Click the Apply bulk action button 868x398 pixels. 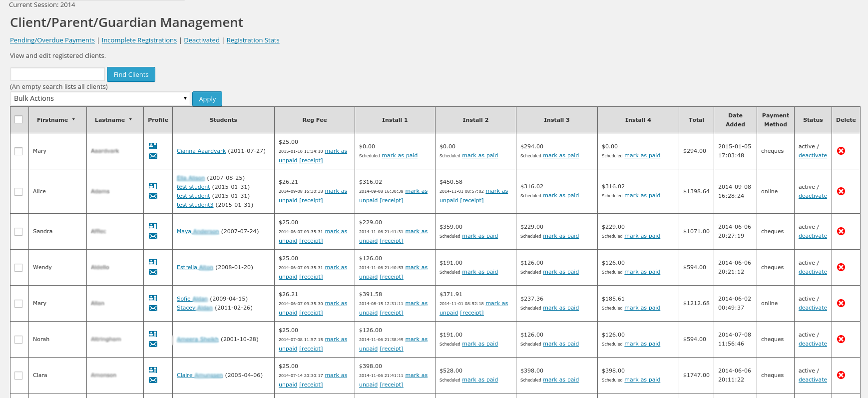(207, 99)
